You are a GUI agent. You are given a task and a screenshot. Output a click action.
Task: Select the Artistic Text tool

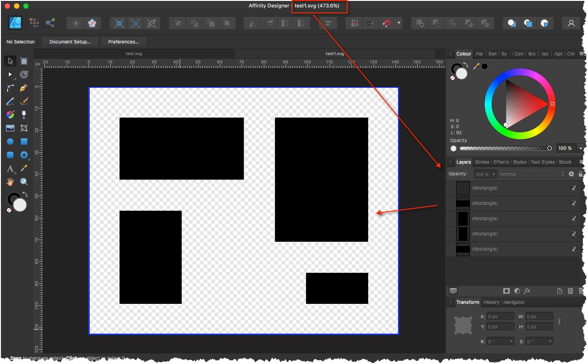[x=10, y=169]
